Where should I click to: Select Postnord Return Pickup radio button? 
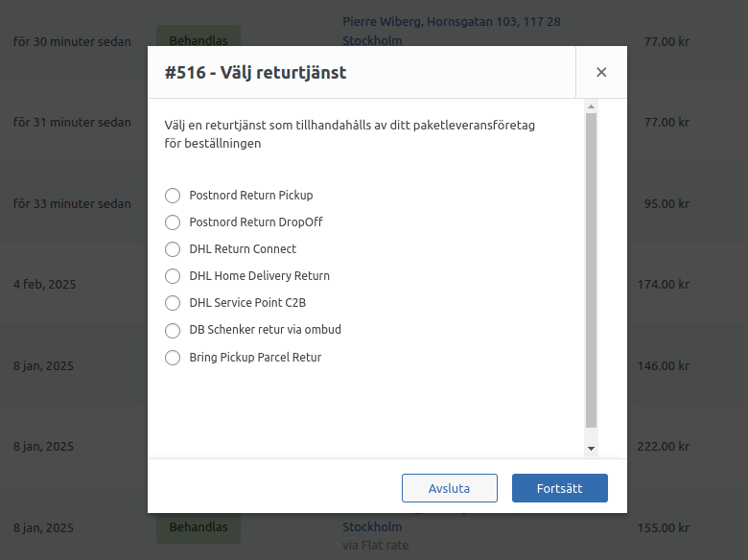click(173, 196)
